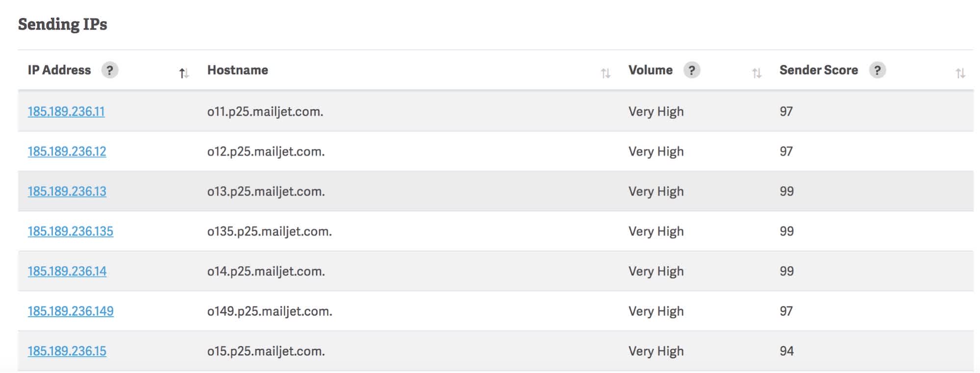The height and width of the screenshot is (373, 980).
Task: Open IP link 185.189.236.149
Action: click(x=71, y=311)
